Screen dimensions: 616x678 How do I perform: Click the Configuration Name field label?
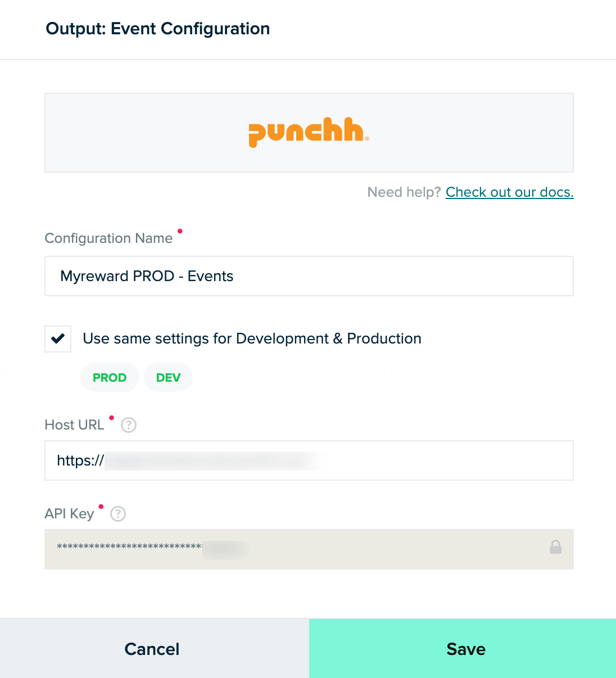[108, 238]
